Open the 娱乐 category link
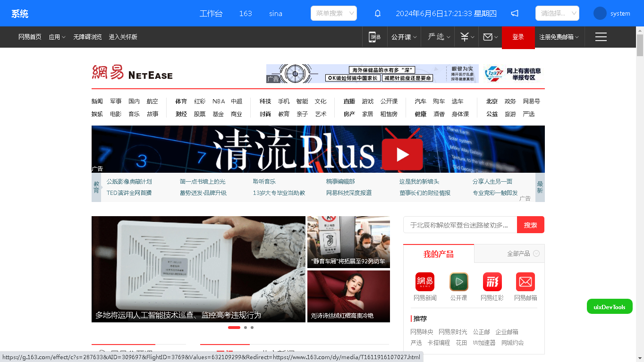The height and width of the screenshot is (362, 644). pos(97,114)
